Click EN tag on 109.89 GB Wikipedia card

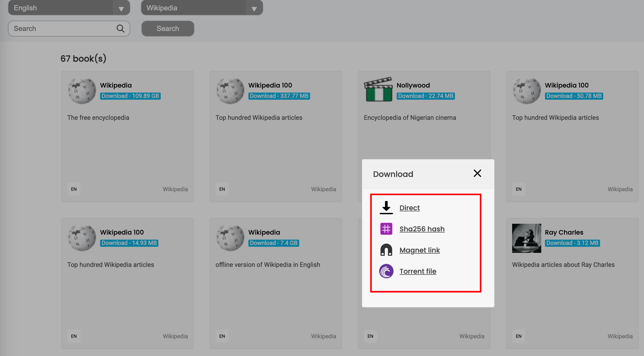74,189
